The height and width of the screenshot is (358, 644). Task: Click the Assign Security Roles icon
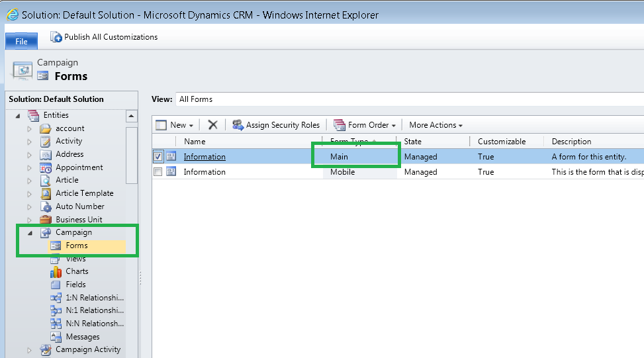(238, 125)
